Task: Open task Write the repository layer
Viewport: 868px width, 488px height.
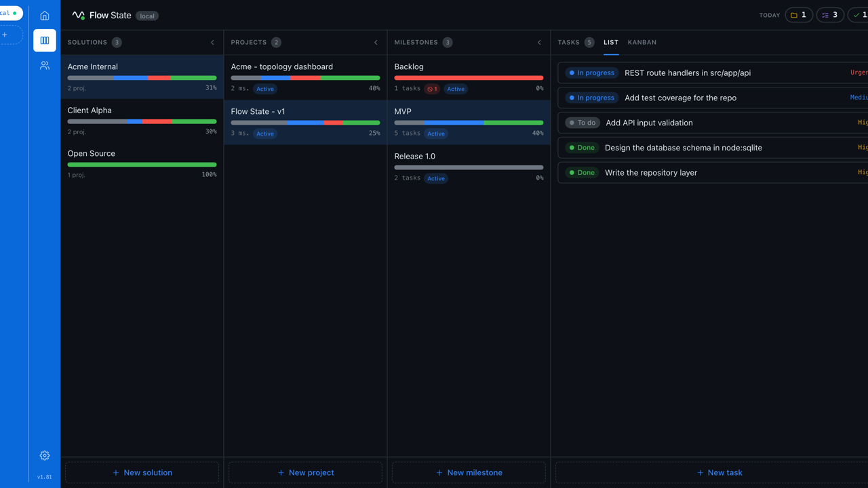Action: [713, 173]
